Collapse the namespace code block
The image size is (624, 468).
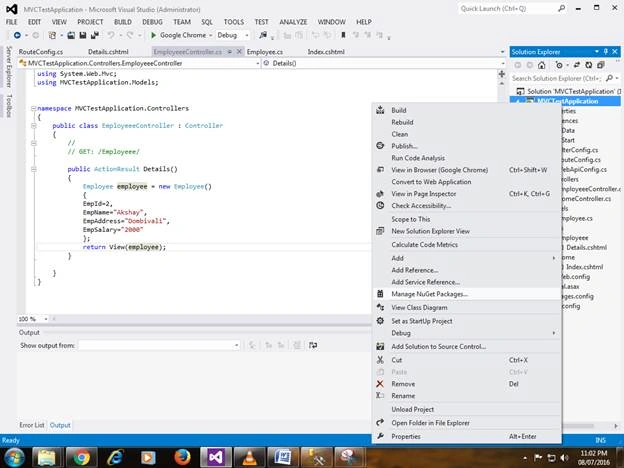(x=34, y=108)
